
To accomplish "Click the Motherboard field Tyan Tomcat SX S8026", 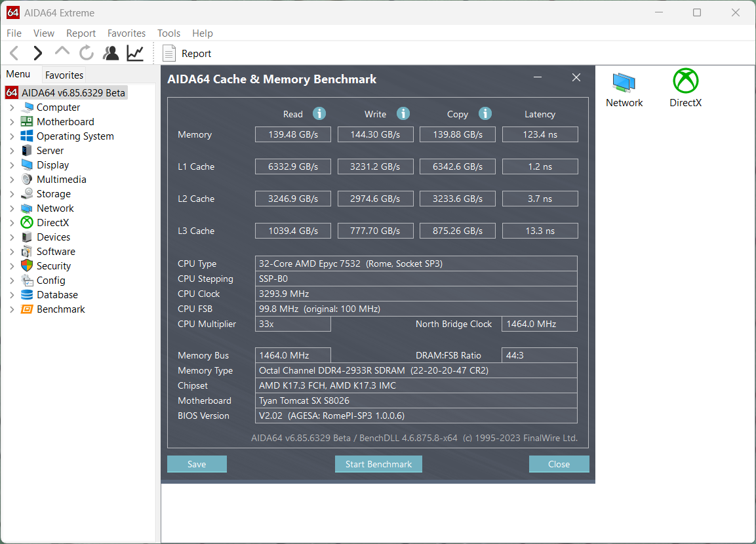I will tap(416, 400).
